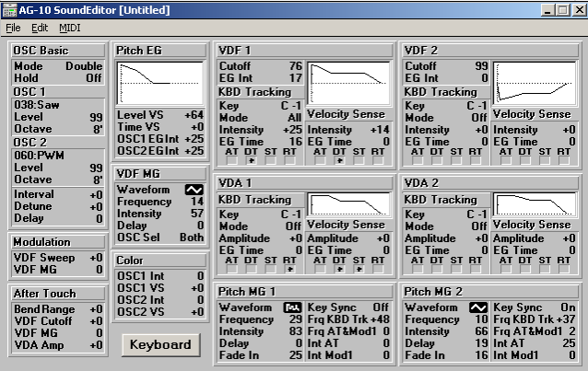Click the Keyboard button
588x371 pixels.
161,345
